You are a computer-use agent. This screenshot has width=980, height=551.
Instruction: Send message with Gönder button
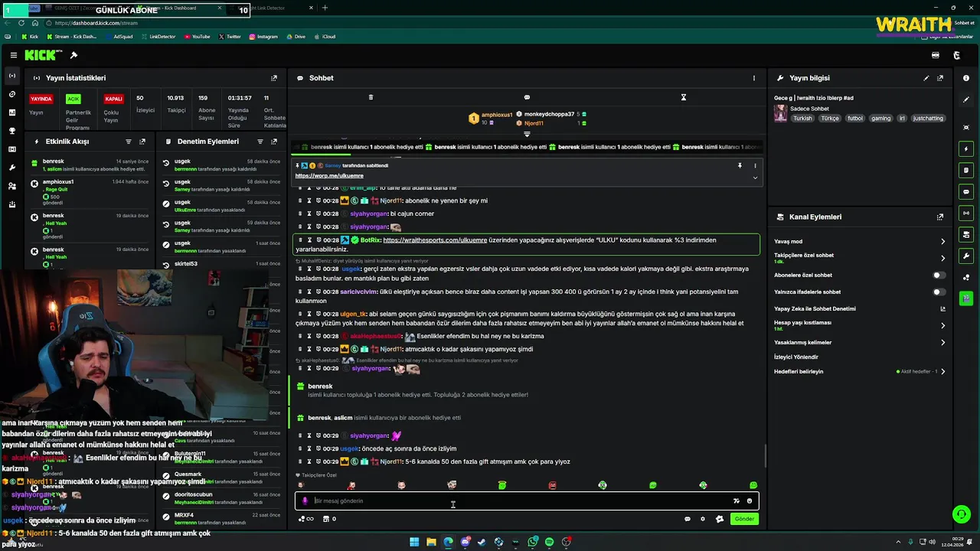coord(744,519)
